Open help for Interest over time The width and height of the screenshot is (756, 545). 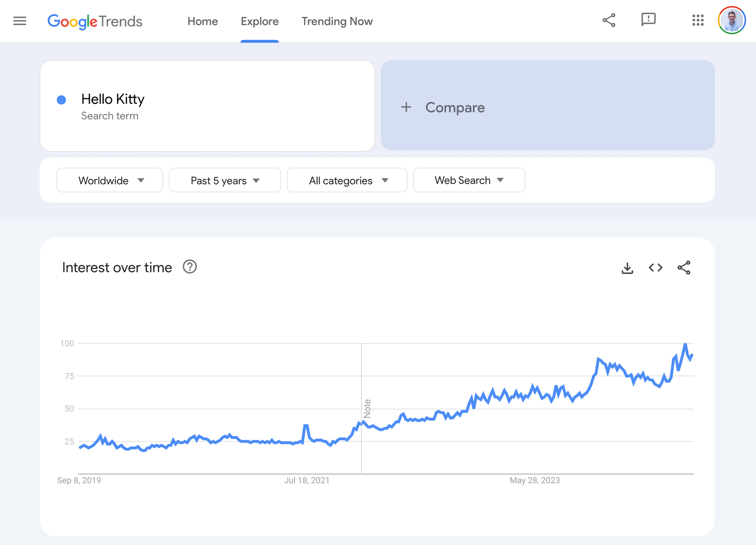click(190, 267)
